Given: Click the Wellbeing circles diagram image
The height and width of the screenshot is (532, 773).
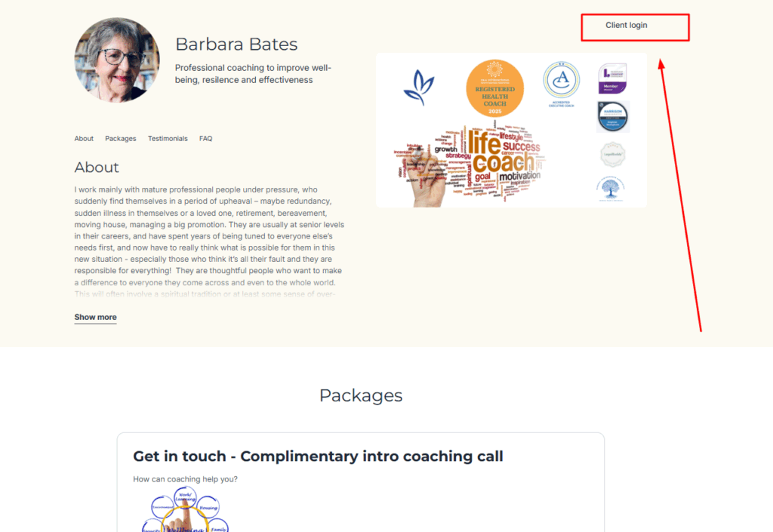Looking at the screenshot, I should 186,509.
